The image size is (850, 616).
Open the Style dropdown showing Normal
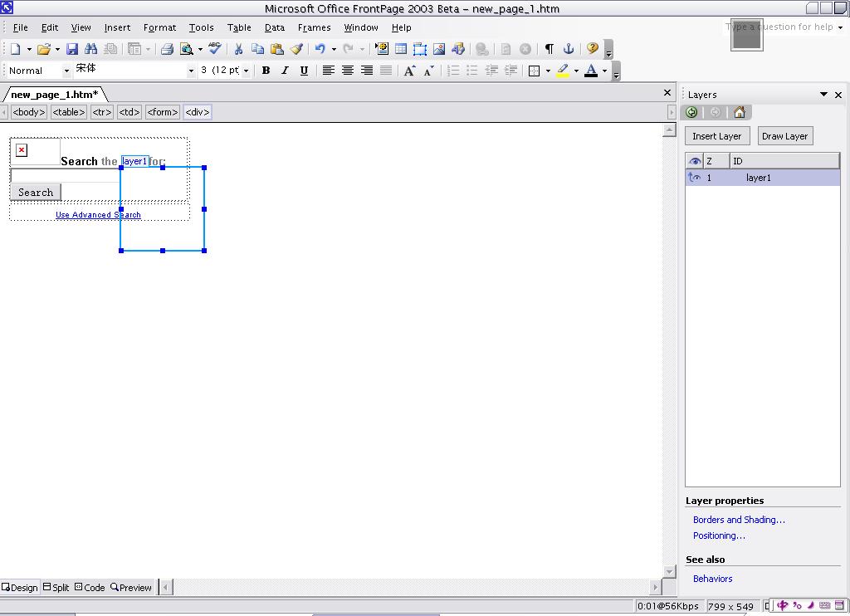click(66, 71)
